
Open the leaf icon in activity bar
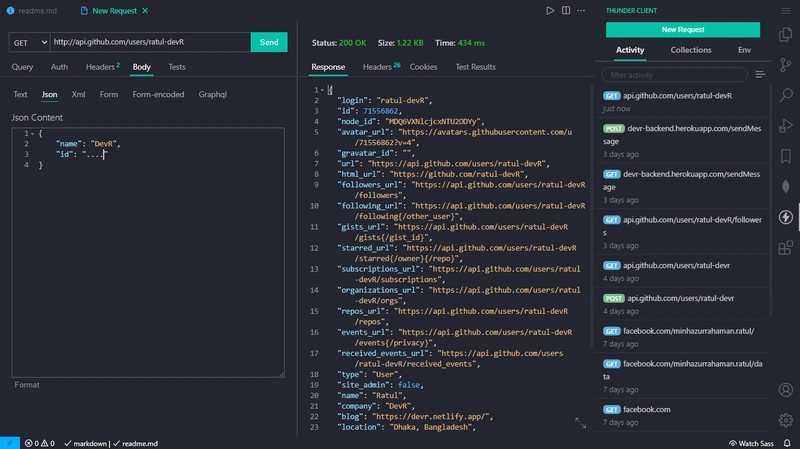click(786, 187)
